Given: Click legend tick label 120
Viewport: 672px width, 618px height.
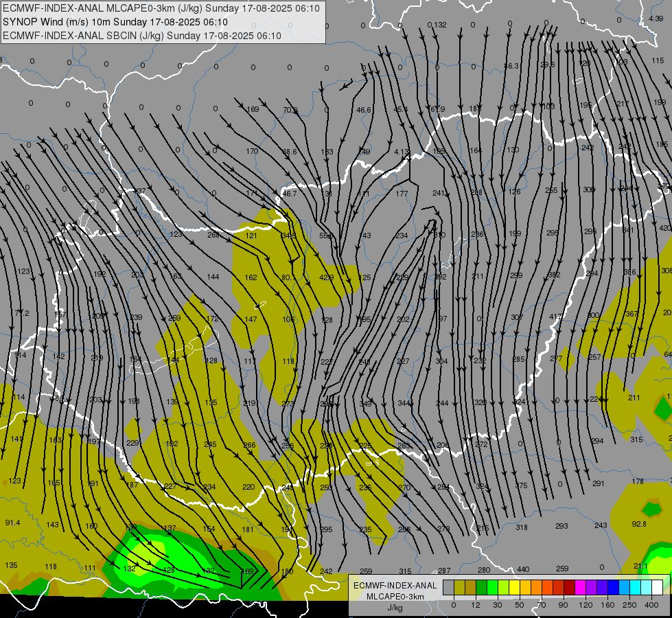Looking at the screenshot, I should click(x=586, y=605).
